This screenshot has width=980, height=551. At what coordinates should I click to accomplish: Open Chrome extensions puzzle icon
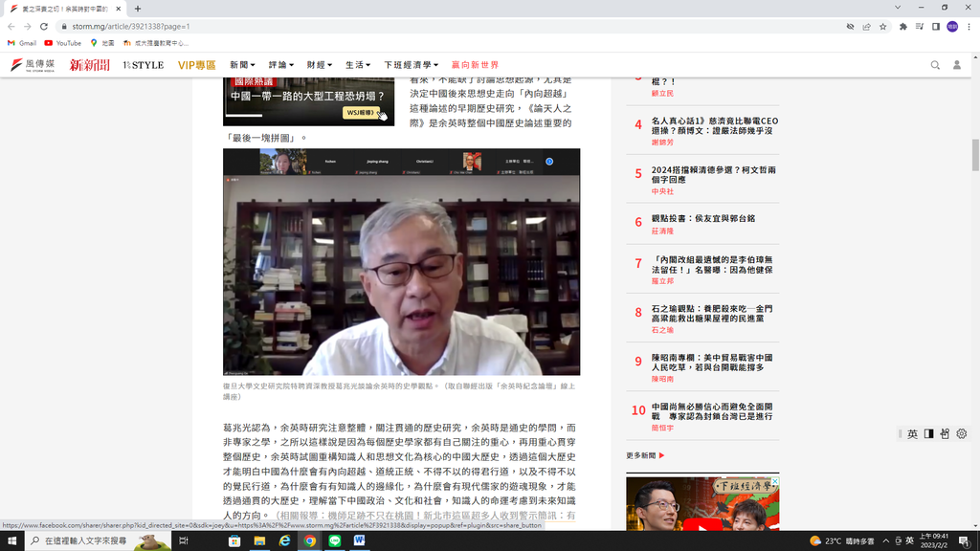[902, 27]
